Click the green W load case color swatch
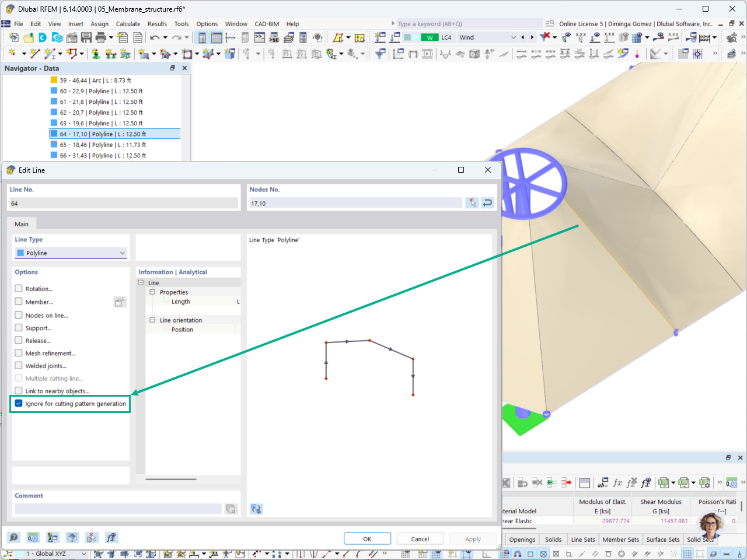 pos(430,37)
